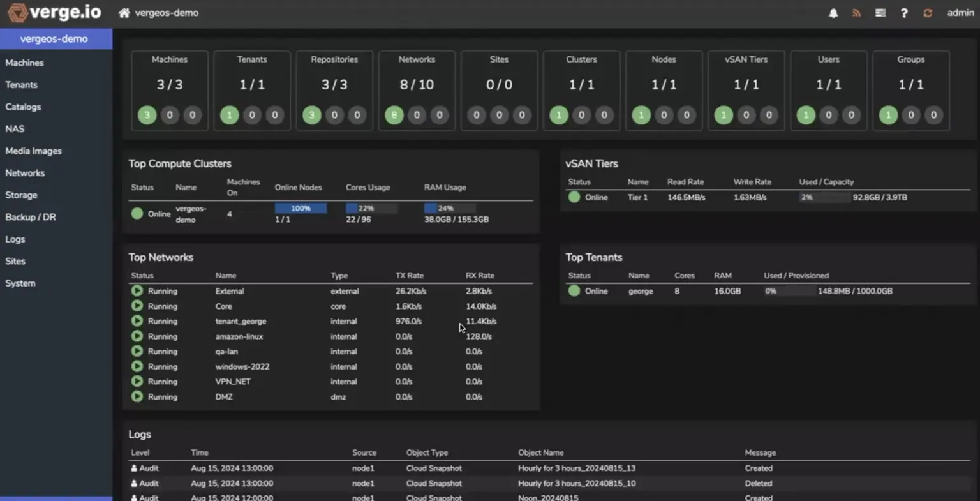Click green status circle in Repositories card

tap(311, 115)
